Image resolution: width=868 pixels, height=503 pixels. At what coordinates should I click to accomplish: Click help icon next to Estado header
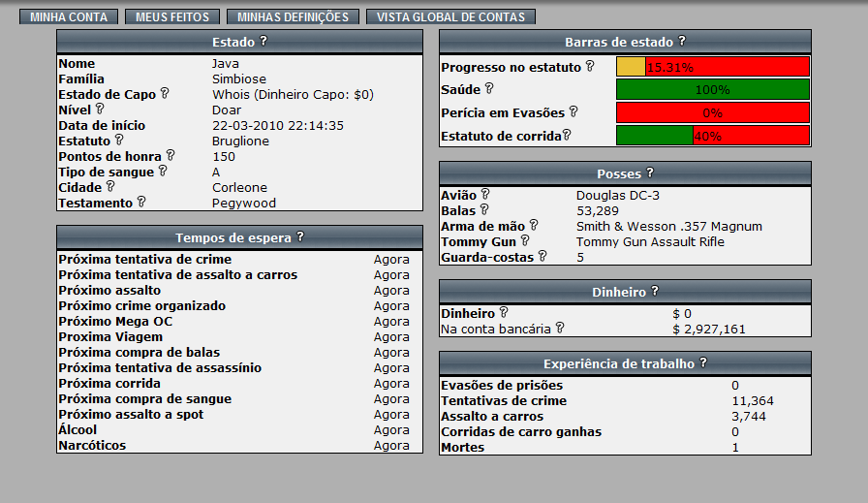point(263,42)
